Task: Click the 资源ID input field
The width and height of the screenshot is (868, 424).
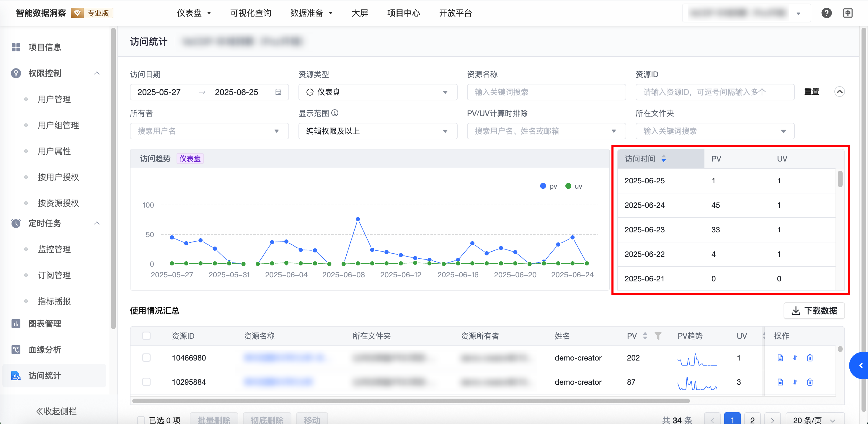Action: 715,92
